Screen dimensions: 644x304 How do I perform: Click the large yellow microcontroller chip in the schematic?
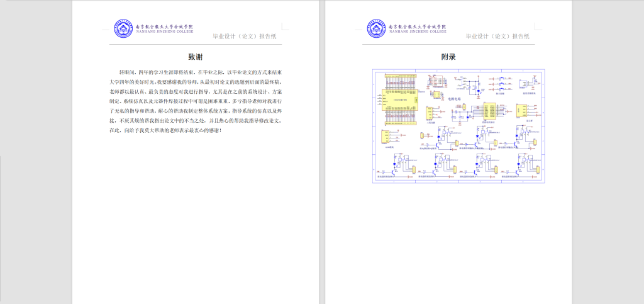tap(400, 100)
